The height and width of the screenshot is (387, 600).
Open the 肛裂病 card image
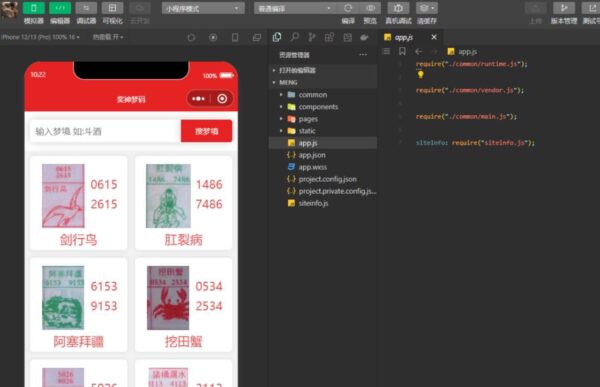pyautogui.click(x=168, y=196)
